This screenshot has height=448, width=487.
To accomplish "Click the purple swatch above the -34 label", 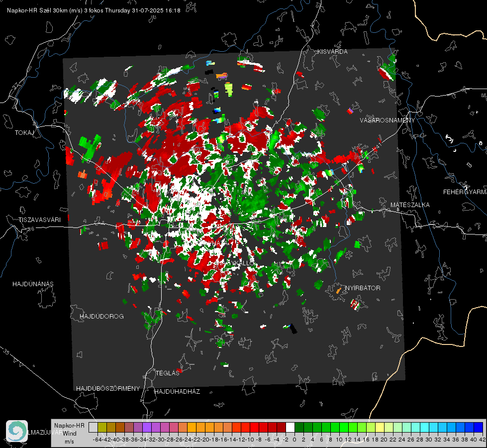I will [147, 427].
